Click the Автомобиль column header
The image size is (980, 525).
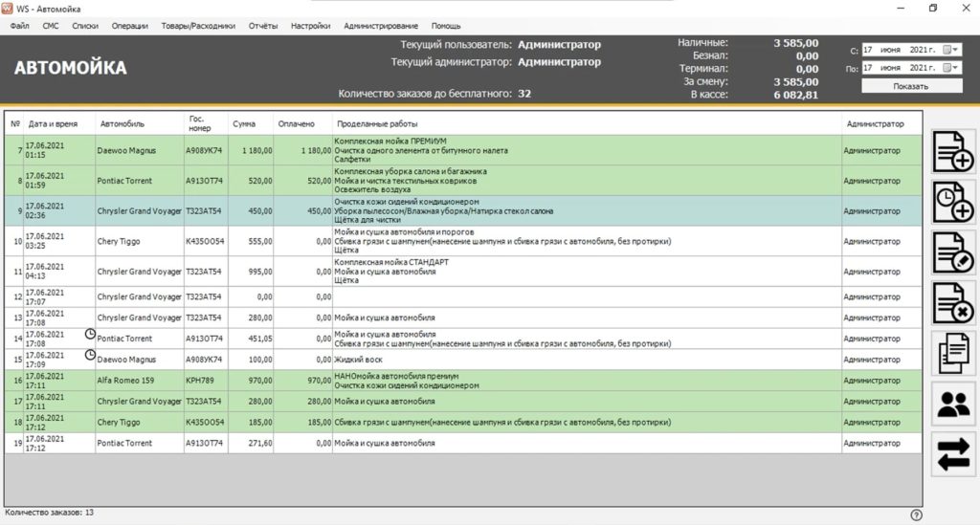(140, 123)
